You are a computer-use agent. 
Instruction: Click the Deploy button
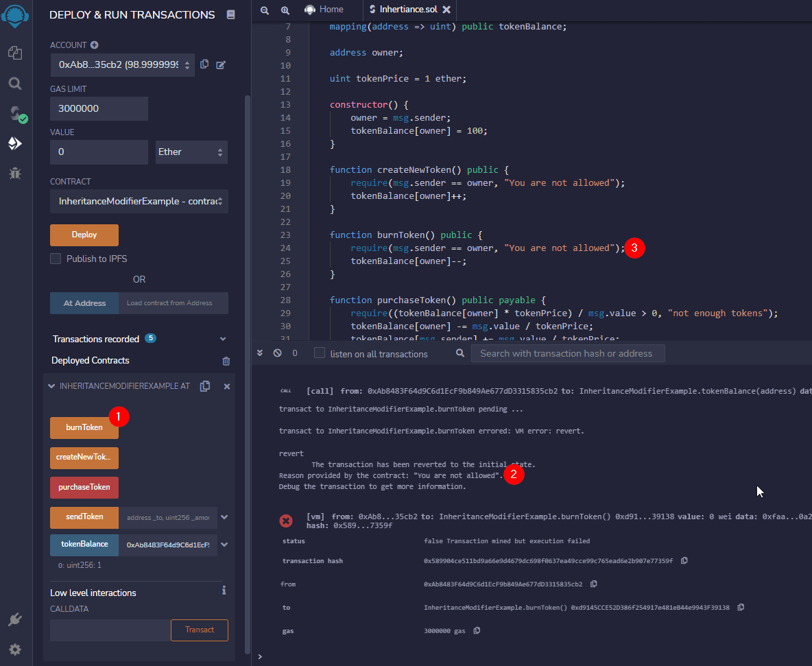click(84, 235)
